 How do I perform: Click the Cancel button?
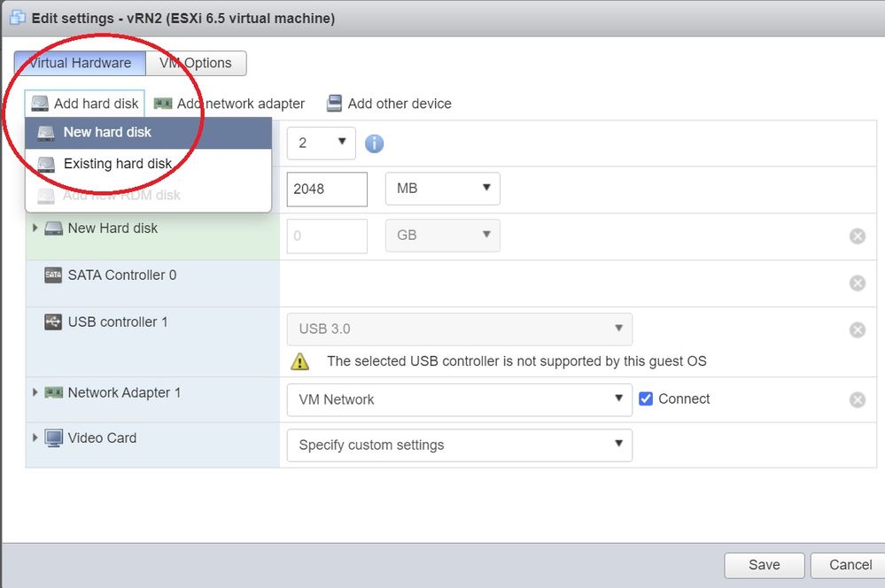850,565
